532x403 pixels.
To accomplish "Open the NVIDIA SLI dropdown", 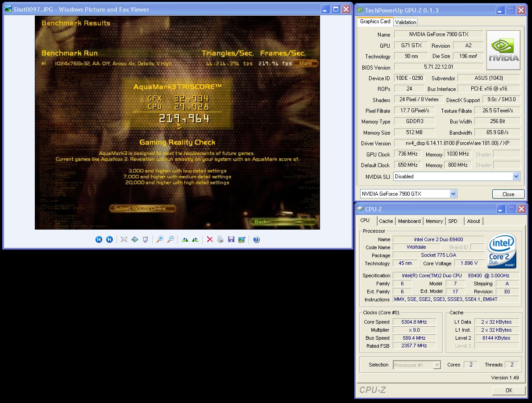I will point(516,176).
